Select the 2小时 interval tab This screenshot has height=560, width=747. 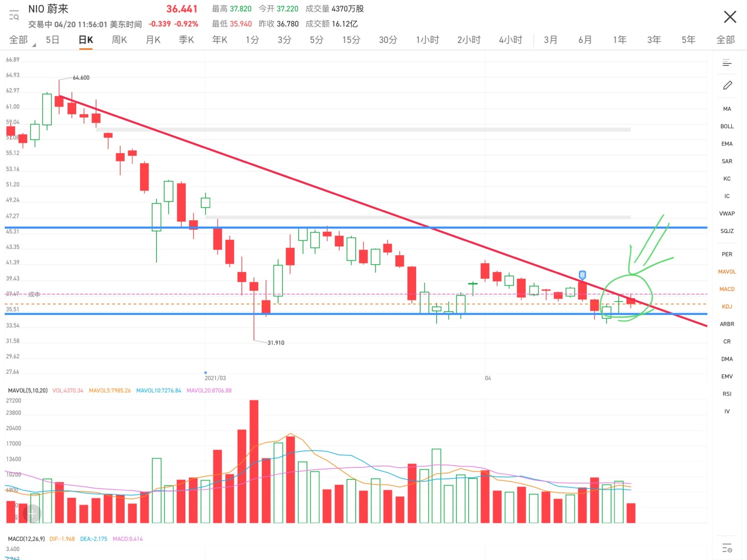(x=469, y=40)
